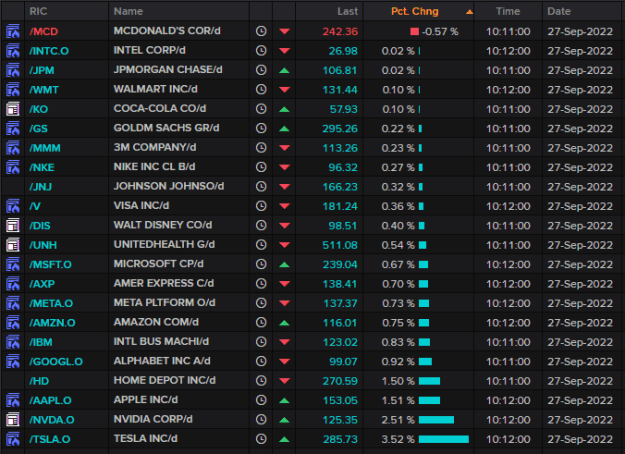Select the name META PLTFORM O/d
This screenshot has height=454, width=625.
tap(164, 303)
